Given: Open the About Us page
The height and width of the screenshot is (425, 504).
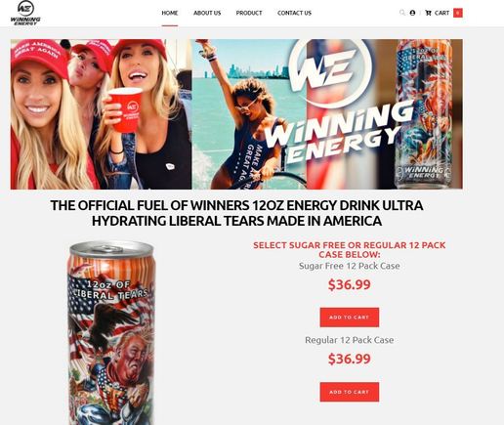Looking at the screenshot, I should [x=207, y=13].
